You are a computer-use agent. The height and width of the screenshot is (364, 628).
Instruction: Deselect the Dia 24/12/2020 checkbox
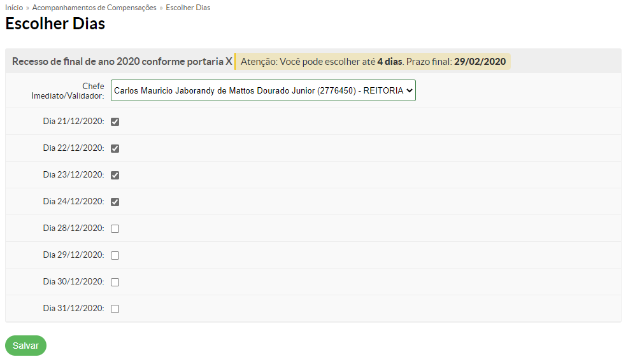(x=115, y=202)
